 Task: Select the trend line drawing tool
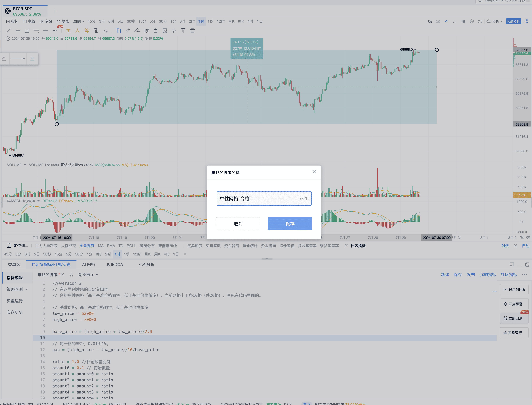pyautogui.click(x=9, y=31)
